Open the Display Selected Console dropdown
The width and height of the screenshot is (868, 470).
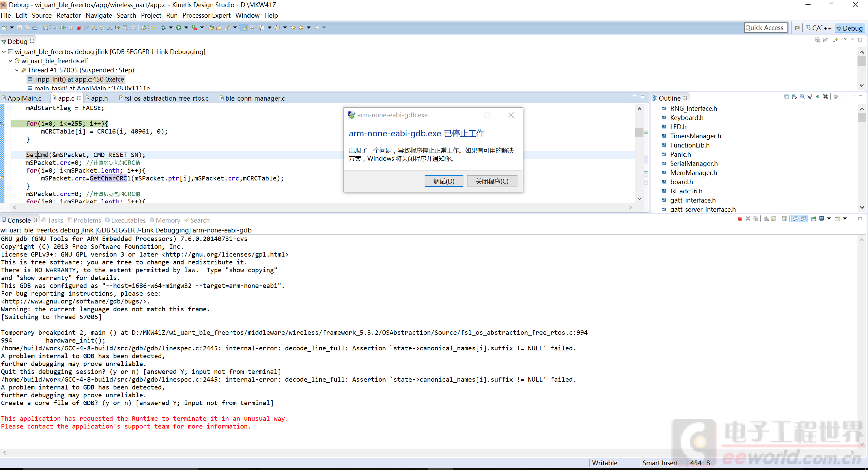click(829, 219)
